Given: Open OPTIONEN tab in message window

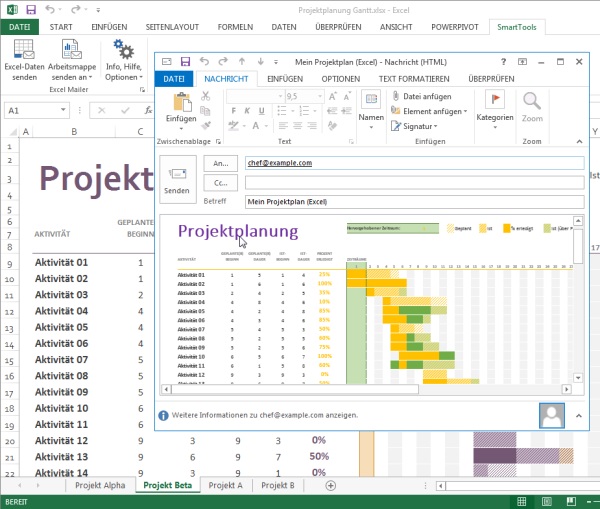Looking at the screenshot, I should coord(341,79).
